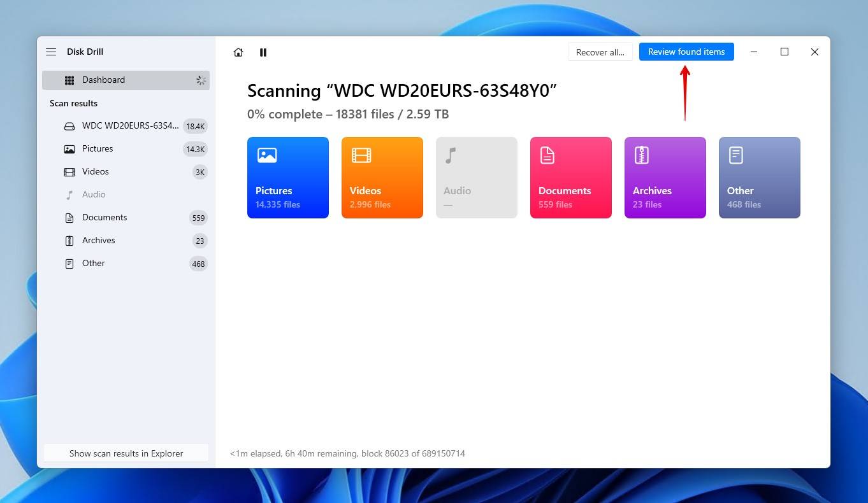Click the page icon on Documents card

[x=547, y=155]
